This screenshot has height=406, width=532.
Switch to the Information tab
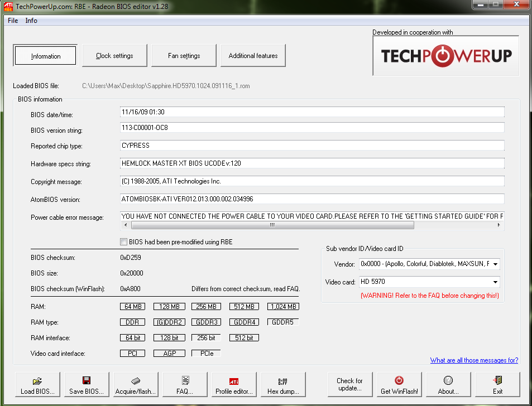tap(45, 56)
